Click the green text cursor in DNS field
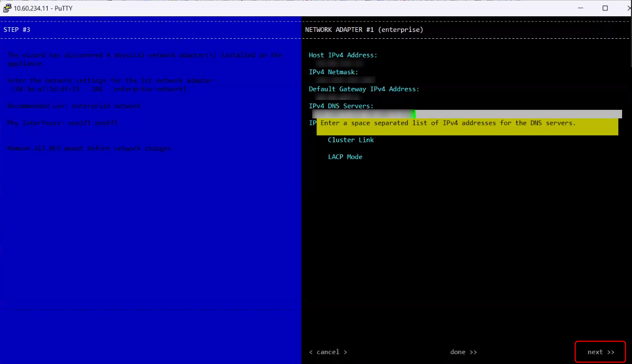 414,114
